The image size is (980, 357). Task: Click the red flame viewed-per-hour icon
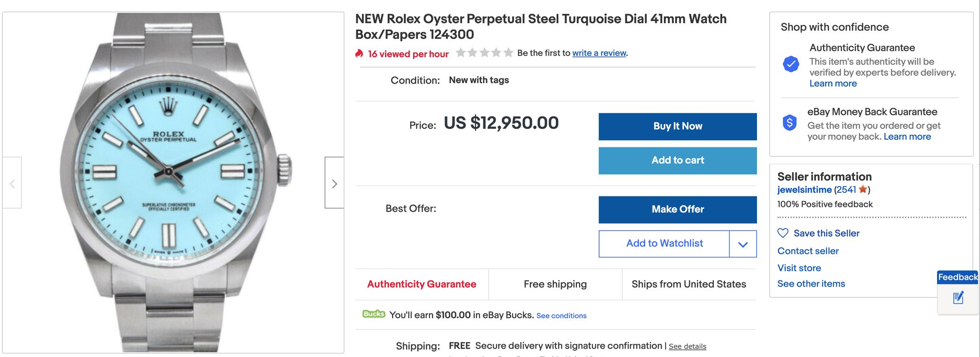tap(359, 53)
